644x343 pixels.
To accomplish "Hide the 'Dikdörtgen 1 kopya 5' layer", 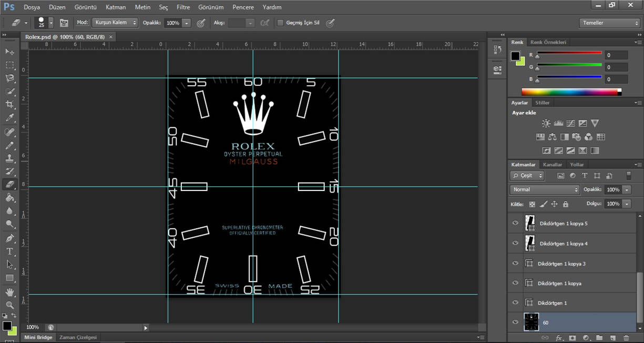I will point(515,223).
